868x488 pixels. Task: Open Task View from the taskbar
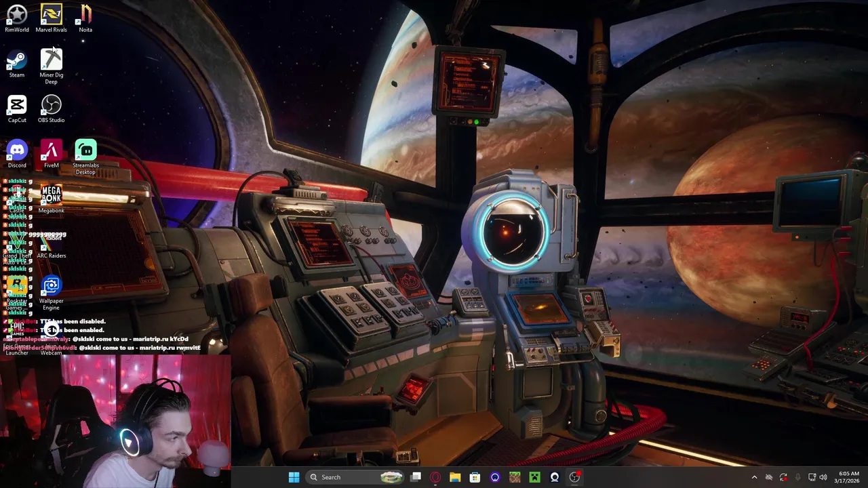pyautogui.click(x=416, y=477)
